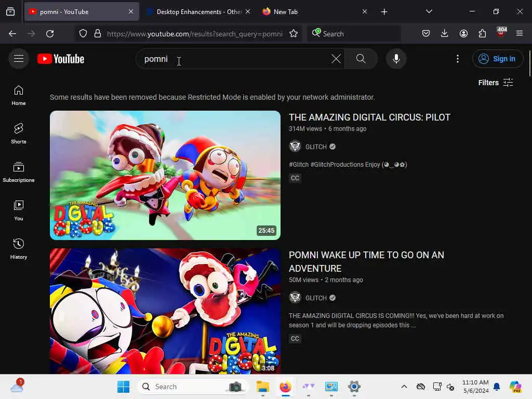Click the page scrollbar

click(x=529, y=63)
